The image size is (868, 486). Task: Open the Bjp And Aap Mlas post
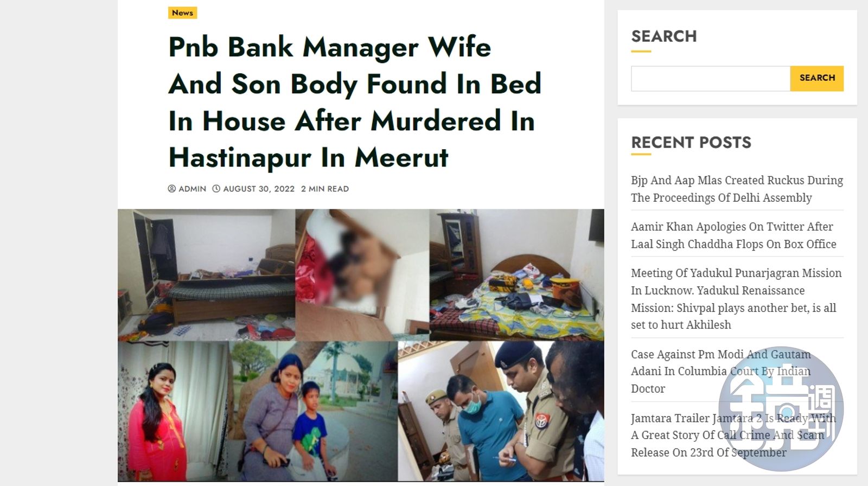click(x=737, y=189)
